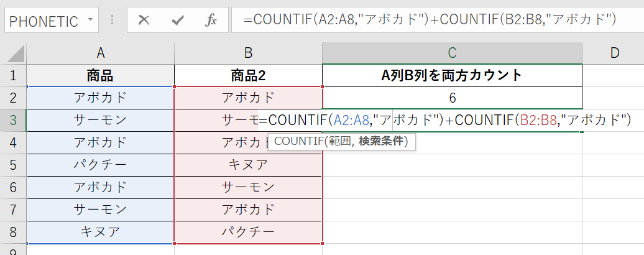This screenshot has width=644, height=255.
Task: Click the Cancel (X) formula button
Action: (144, 21)
